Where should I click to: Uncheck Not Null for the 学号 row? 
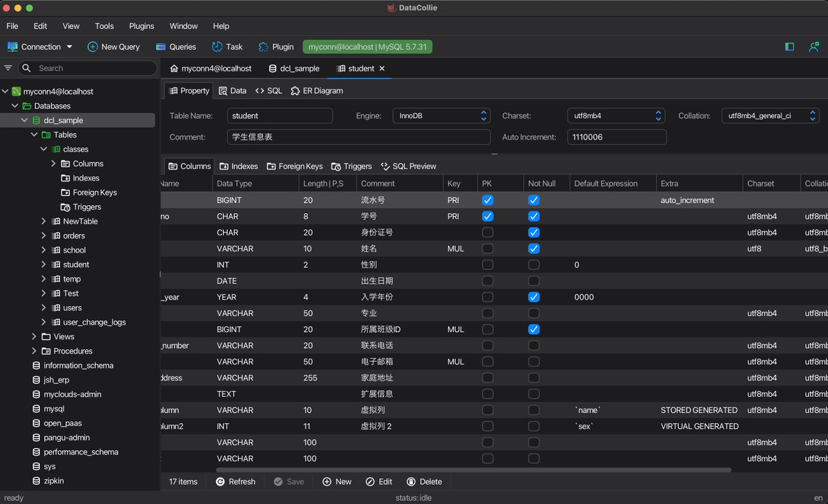pos(534,216)
